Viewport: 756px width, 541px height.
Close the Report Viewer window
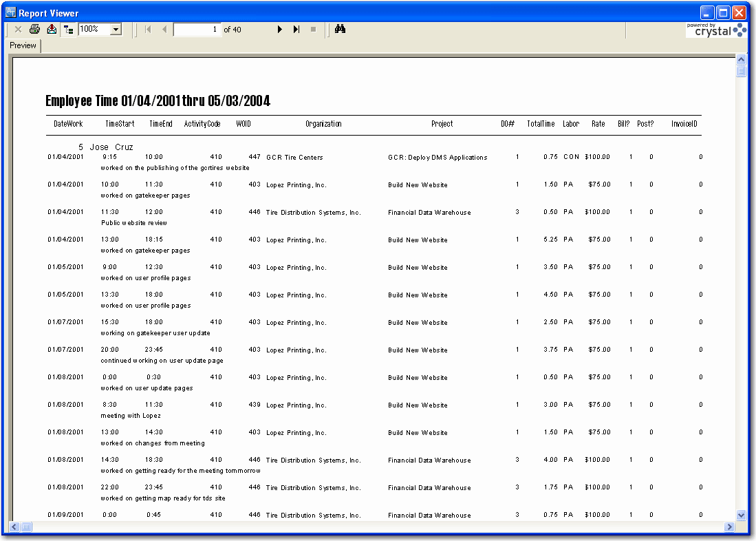tap(739, 12)
